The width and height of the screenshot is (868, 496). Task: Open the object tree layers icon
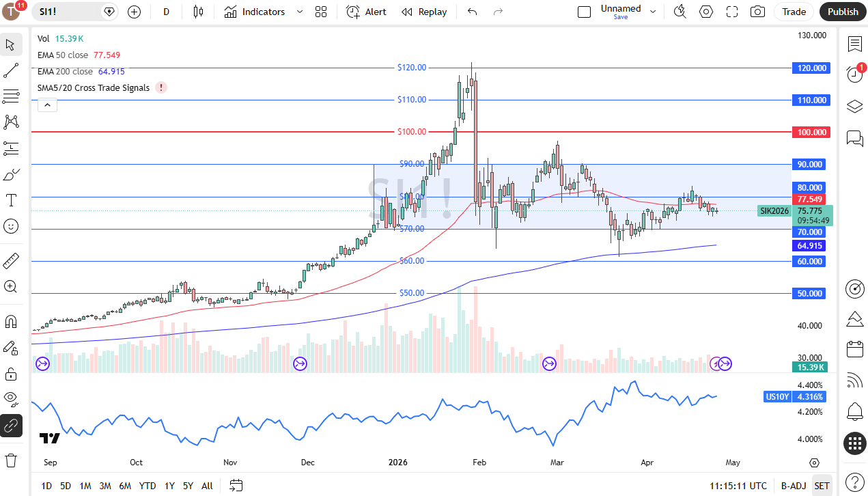[854, 107]
